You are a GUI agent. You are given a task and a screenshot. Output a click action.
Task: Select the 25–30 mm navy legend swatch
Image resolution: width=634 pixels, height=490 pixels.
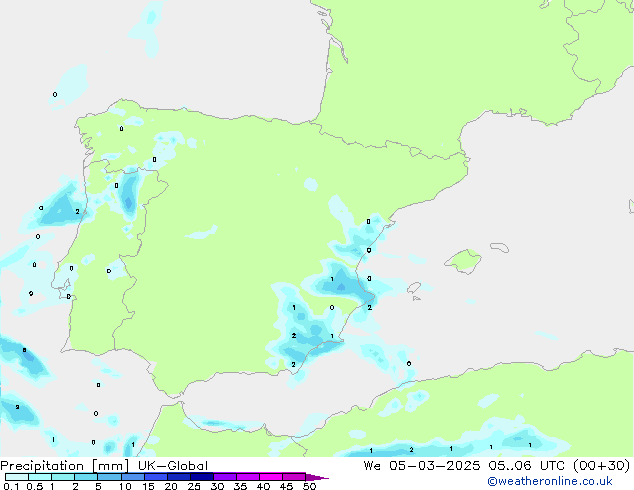coord(201,477)
